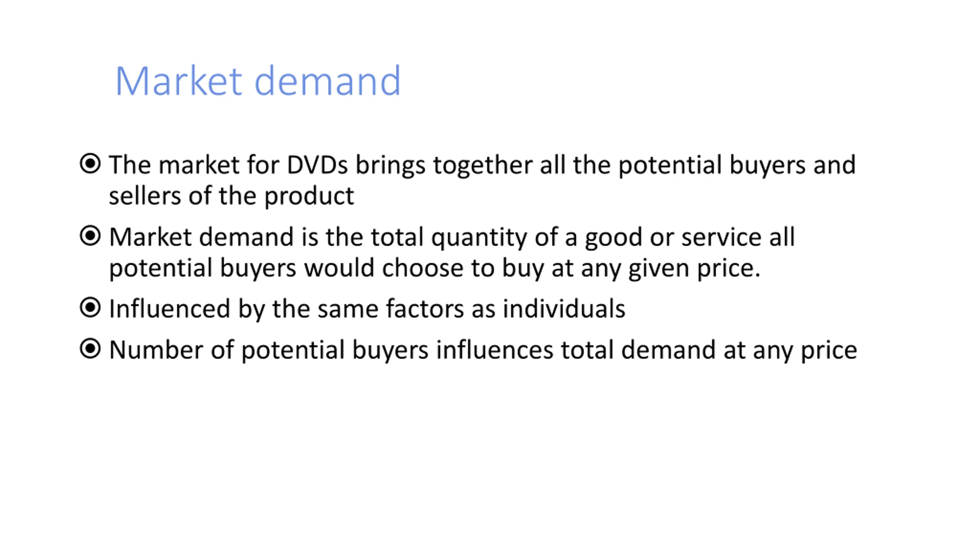Click the word "individuals" in third bullet
This screenshot has height=551, width=980.
click(564, 309)
